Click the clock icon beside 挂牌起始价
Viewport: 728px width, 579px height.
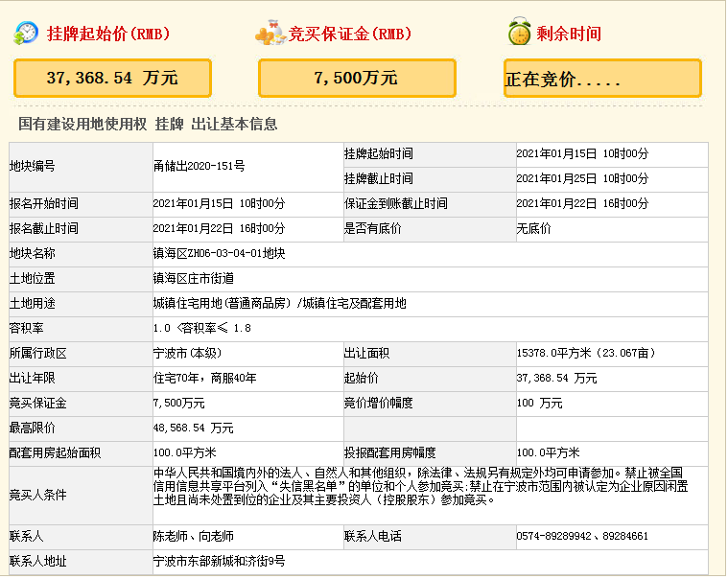27,34
